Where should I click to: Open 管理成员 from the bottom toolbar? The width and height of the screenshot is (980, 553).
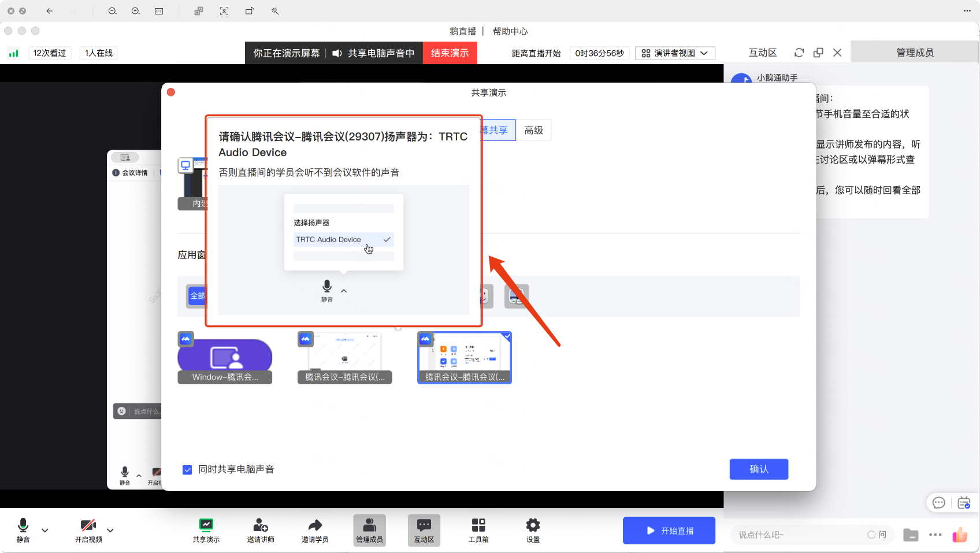point(370,530)
